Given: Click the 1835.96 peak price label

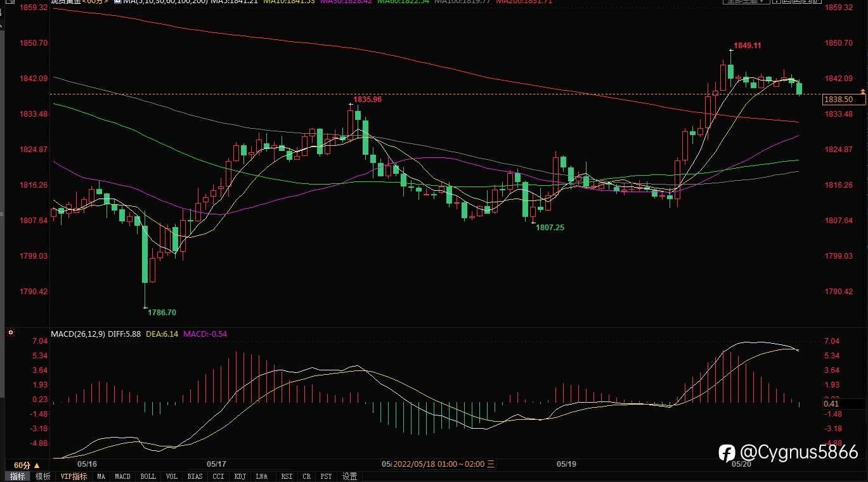Looking at the screenshot, I should tap(368, 100).
